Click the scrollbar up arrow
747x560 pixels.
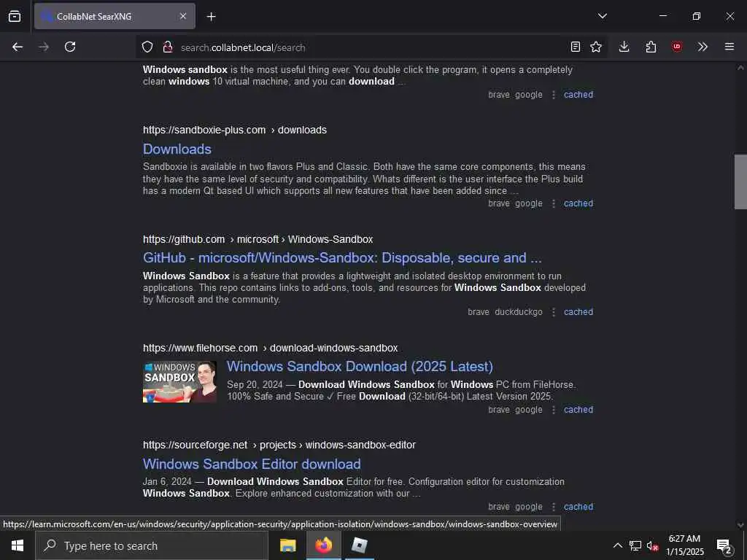pyautogui.click(x=740, y=68)
